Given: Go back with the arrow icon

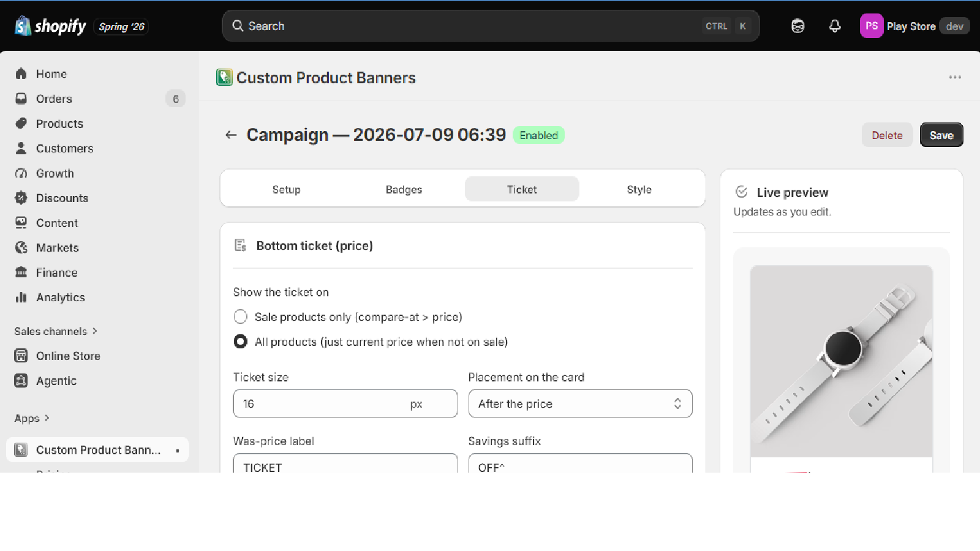Looking at the screenshot, I should [x=231, y=135].
